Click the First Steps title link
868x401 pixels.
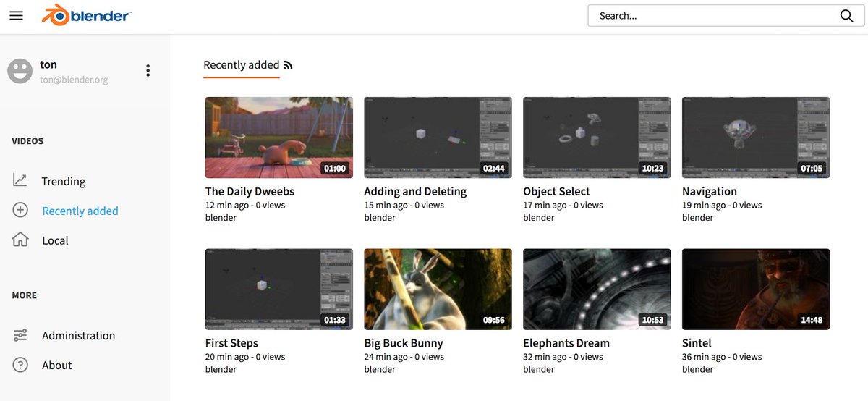231,343
